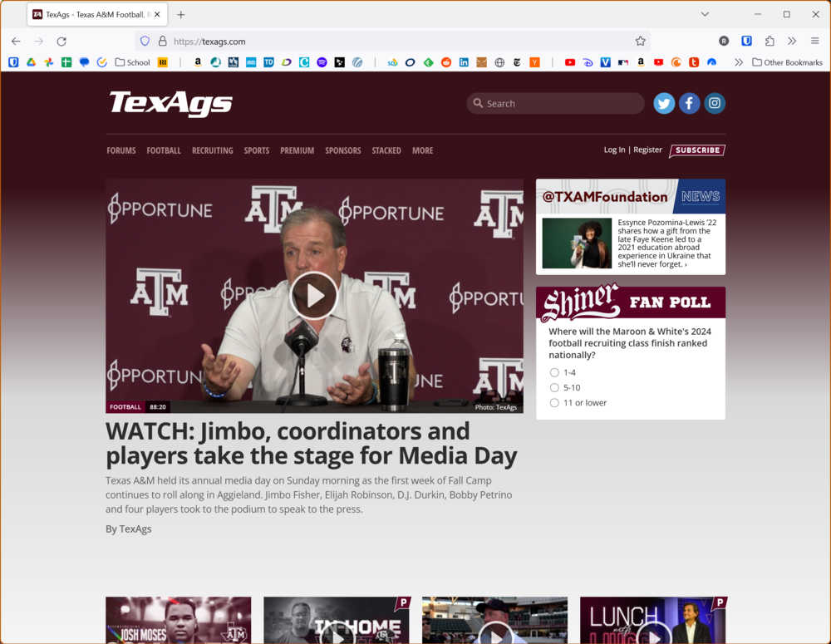Open the Amazon bookmark icon
Screen dimensions: 831x644
(198, 62)
